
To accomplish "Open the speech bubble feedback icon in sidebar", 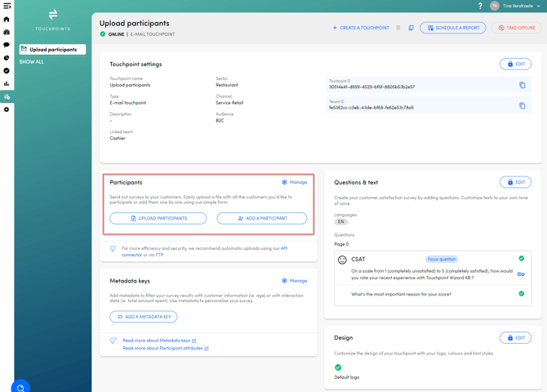I will [x=7, y=45].
